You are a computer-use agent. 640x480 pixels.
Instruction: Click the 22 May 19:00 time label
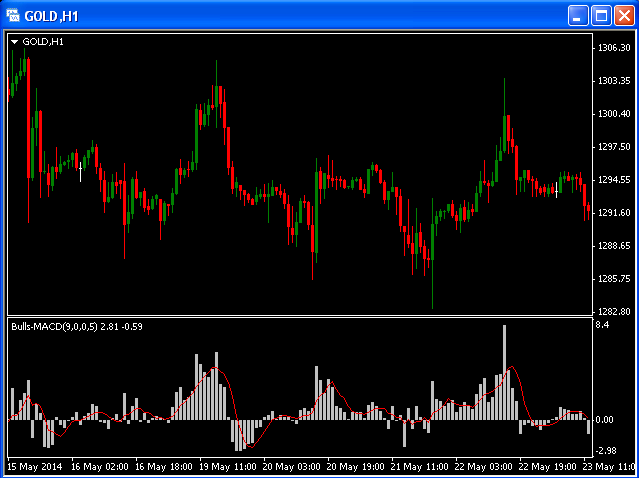click(x=548, y=467)
